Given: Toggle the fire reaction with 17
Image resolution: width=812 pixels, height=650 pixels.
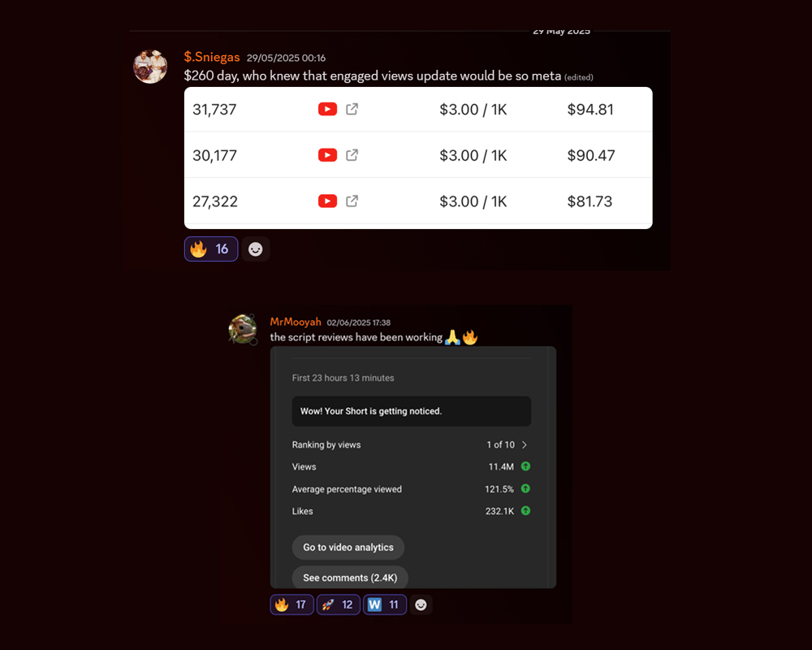Looking at the screenshot, I should click(292, 604).
